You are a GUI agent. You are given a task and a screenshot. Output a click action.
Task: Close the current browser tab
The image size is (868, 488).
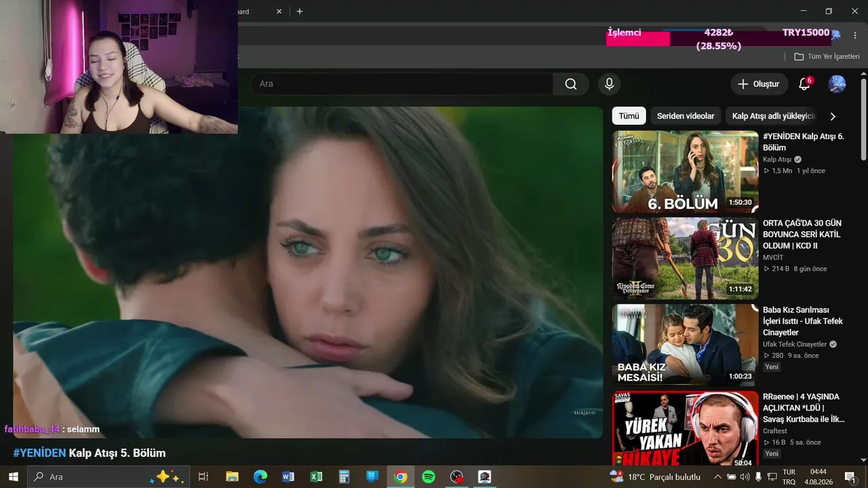(279, 12)
